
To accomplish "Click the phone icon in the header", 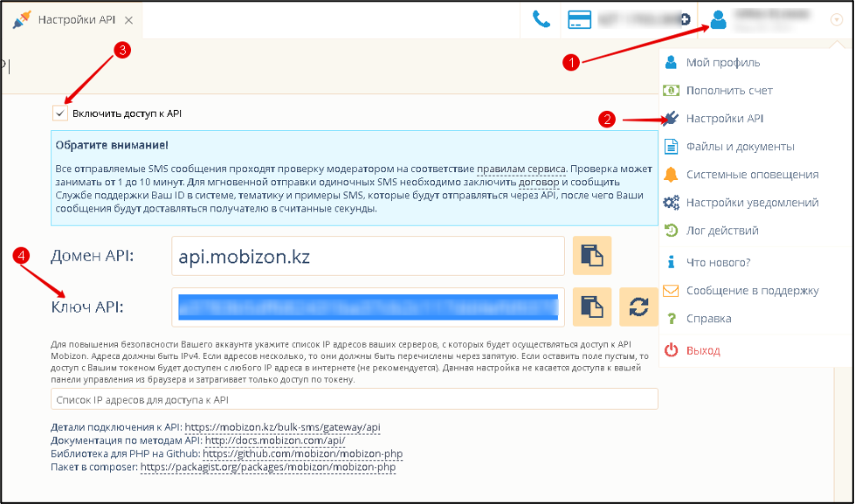I will [541, 19].
